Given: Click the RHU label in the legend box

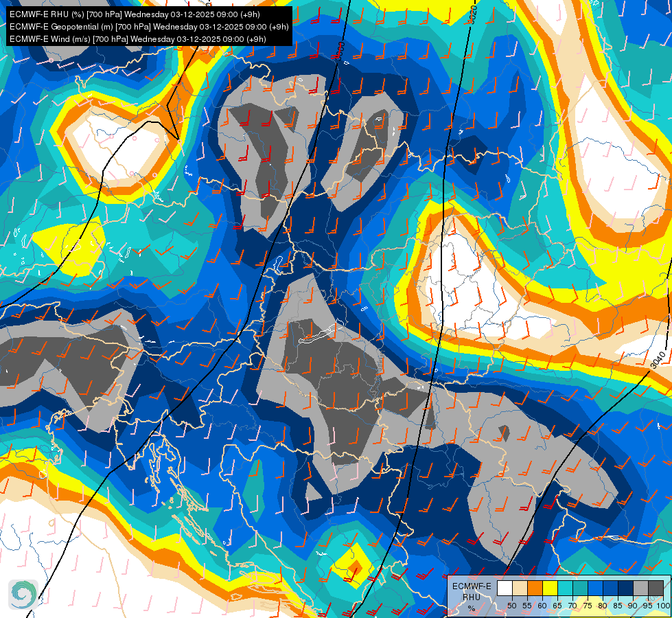Looking at the screenshot, I should click(x=472, y=597).
